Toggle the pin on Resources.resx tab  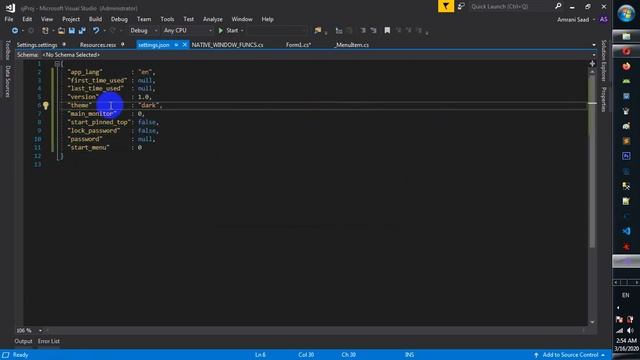(x=122, y=44)
